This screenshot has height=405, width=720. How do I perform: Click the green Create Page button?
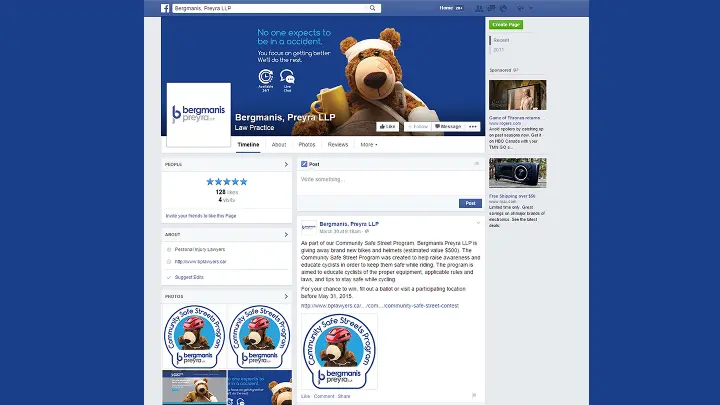pyautogui.click(x=506, y=25)
